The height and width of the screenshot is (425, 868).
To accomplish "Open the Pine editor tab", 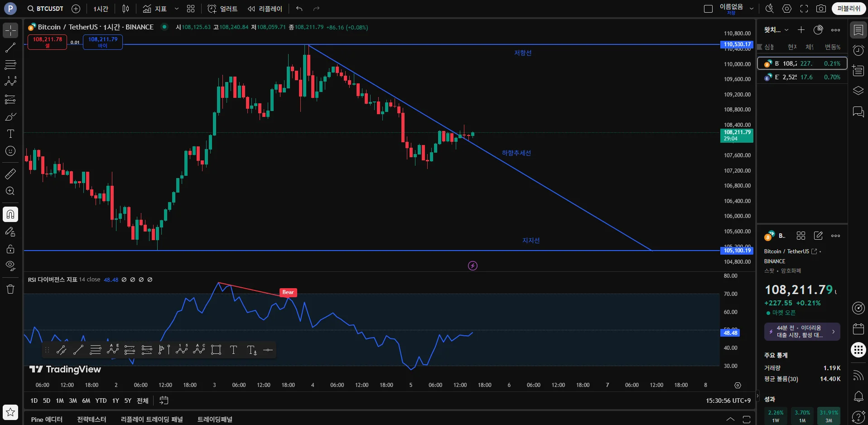I will click(x=47, y=419).
